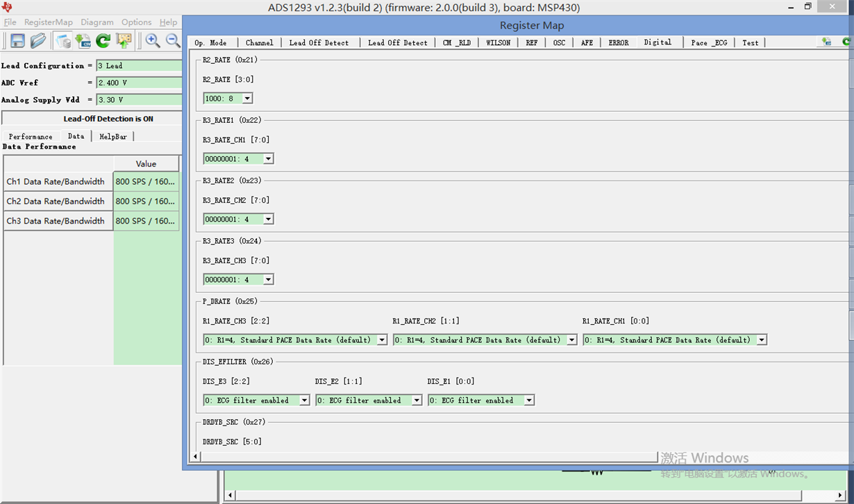Select the Ch1 Data Rate/Bandwidth row
854x504 pixels.
(x=58, y=182)
